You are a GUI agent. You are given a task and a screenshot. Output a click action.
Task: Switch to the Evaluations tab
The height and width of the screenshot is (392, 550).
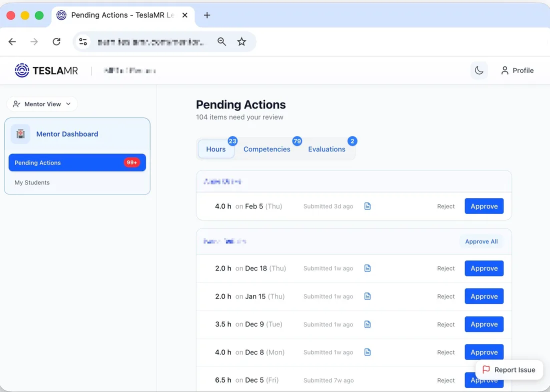[x=326, y=149]
